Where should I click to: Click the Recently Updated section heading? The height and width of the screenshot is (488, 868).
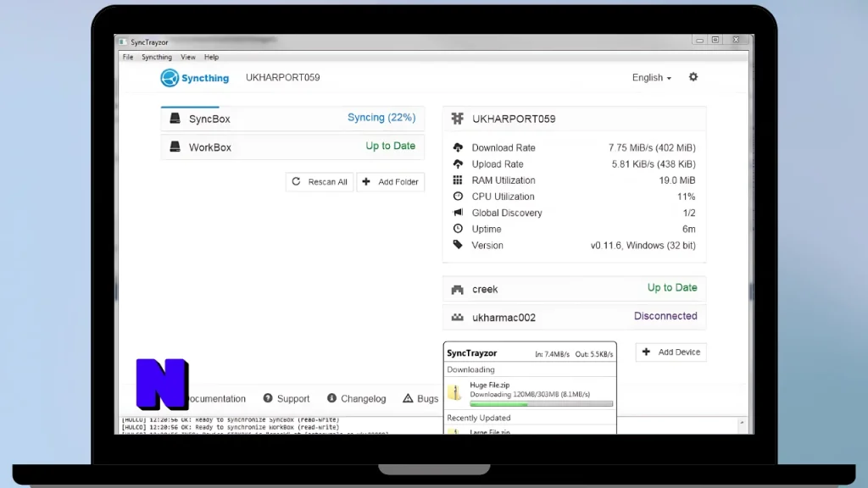point(478,418)
